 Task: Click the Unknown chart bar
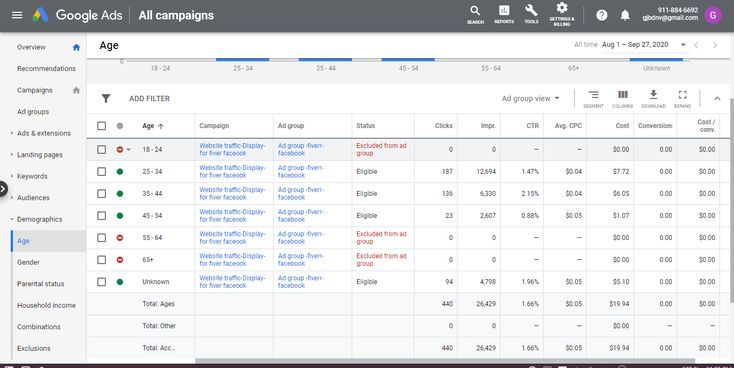coord(656,59)
